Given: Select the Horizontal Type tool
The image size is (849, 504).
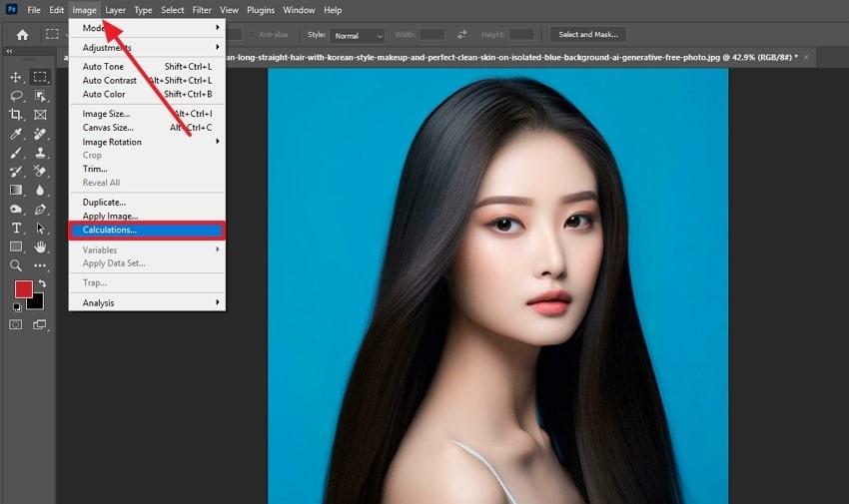Looking at the screenshot, I should 16,228.
